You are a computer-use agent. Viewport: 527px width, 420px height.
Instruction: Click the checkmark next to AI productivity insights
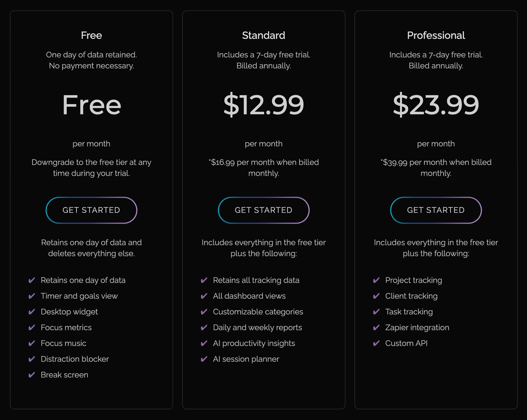(x=204, y=343)
